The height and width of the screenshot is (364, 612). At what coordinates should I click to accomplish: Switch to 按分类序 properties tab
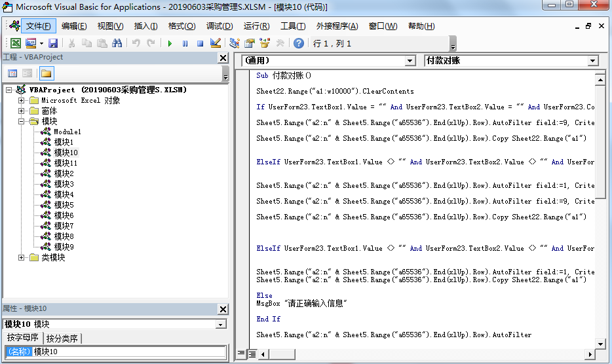point(62,338)
